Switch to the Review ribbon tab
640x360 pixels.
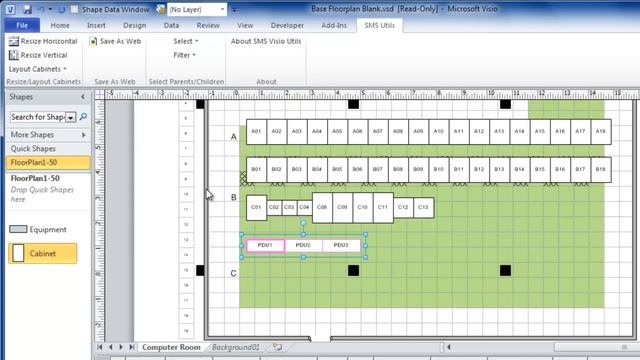point(208,25)
